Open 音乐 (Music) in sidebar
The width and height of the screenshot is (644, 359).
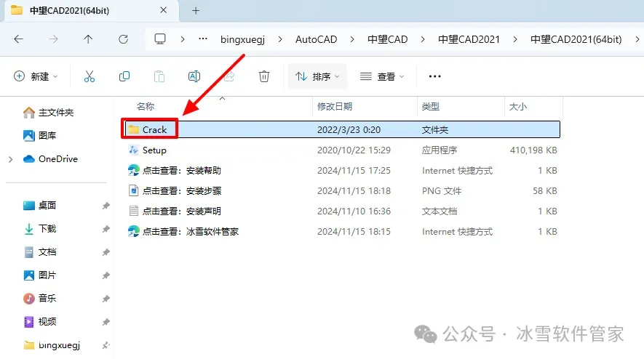tap(40, 298)
